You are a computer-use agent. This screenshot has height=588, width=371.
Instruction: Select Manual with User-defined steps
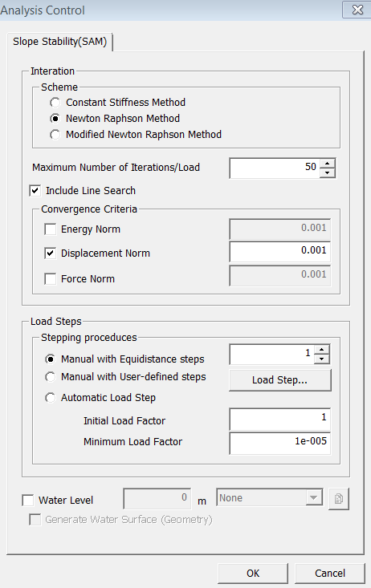[51, 376]
